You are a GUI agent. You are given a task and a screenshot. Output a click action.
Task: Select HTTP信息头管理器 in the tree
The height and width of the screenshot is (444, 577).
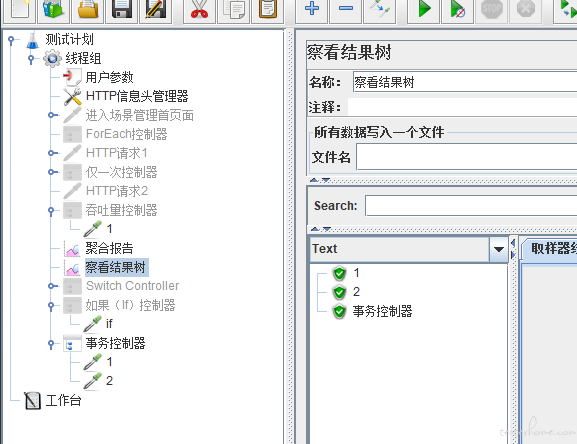click(137, 96)
